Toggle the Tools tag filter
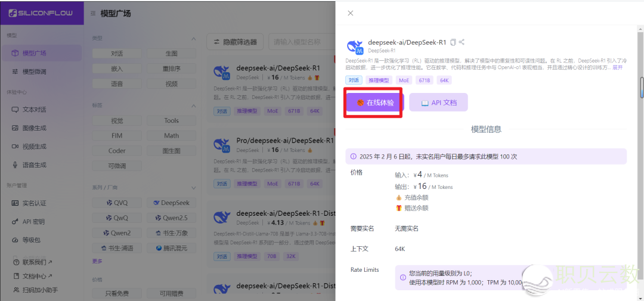The height and width of the screenshot is (301, 644). click(171, 120)
